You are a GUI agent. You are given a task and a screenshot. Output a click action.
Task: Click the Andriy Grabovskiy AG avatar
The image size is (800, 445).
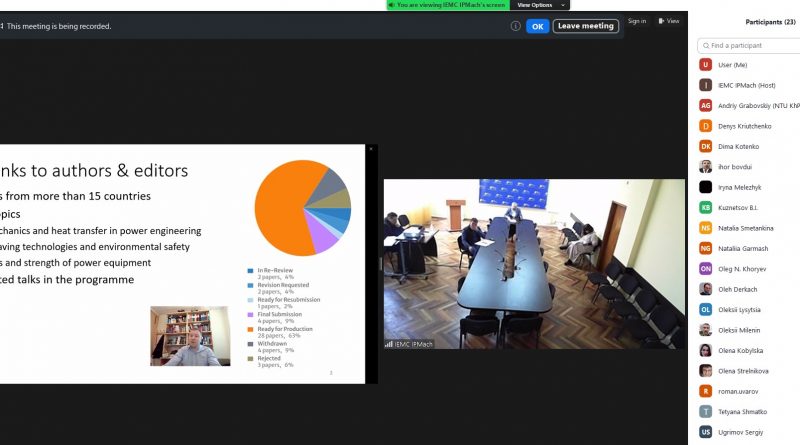tap(706, 105)
